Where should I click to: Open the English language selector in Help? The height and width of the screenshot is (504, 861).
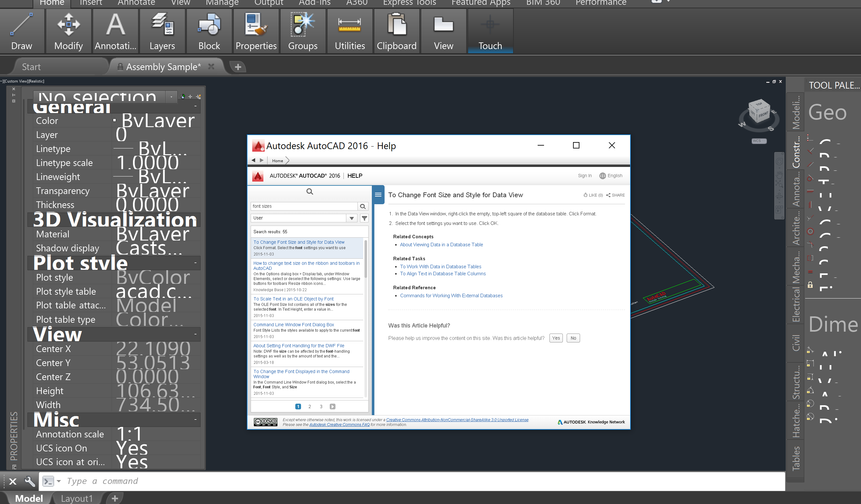pyautogui.click(x=611, y=176)
